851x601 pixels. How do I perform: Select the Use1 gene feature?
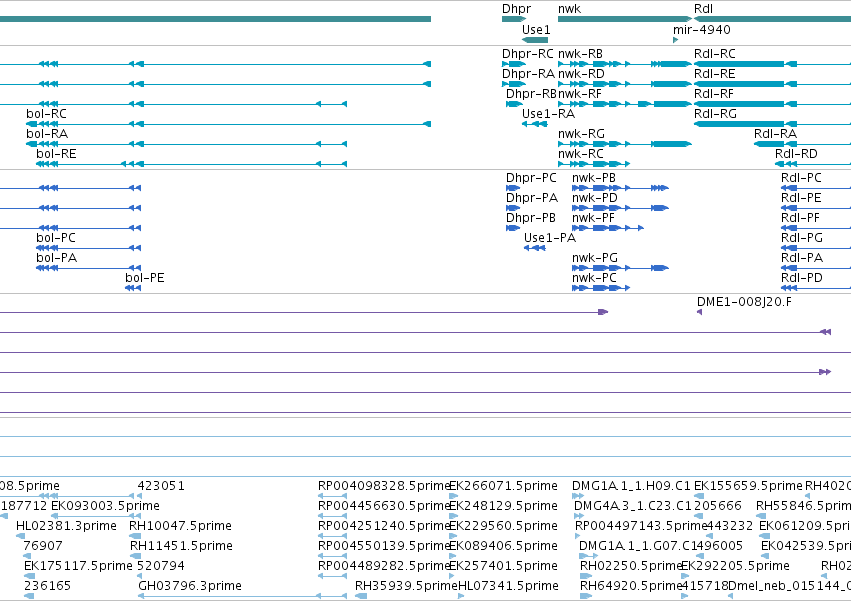[535, 40]
